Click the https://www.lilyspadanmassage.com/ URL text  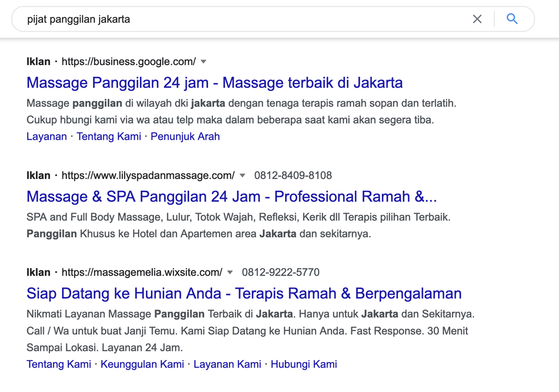148,175
